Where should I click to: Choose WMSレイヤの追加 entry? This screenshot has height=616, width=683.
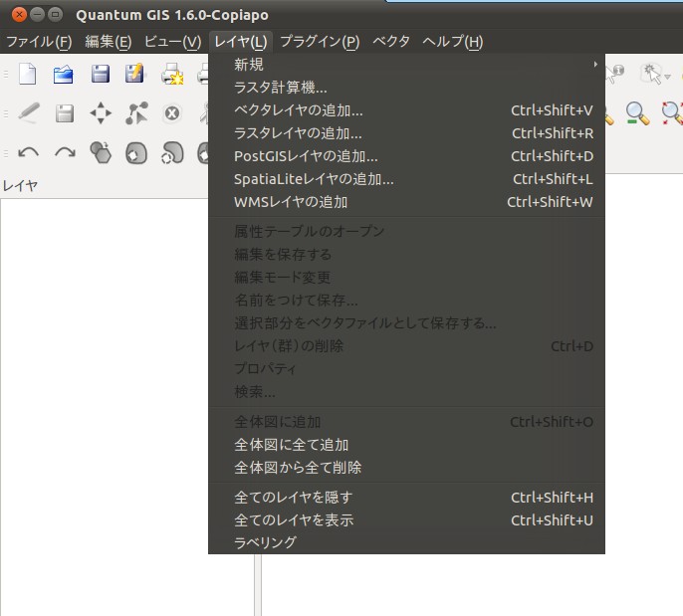[406, 202]
